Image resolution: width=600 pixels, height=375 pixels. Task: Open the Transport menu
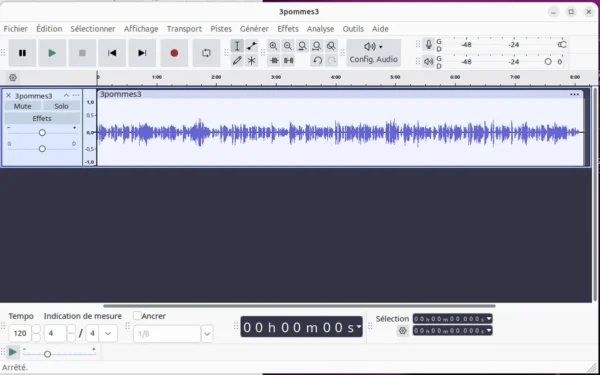point(184,29)
